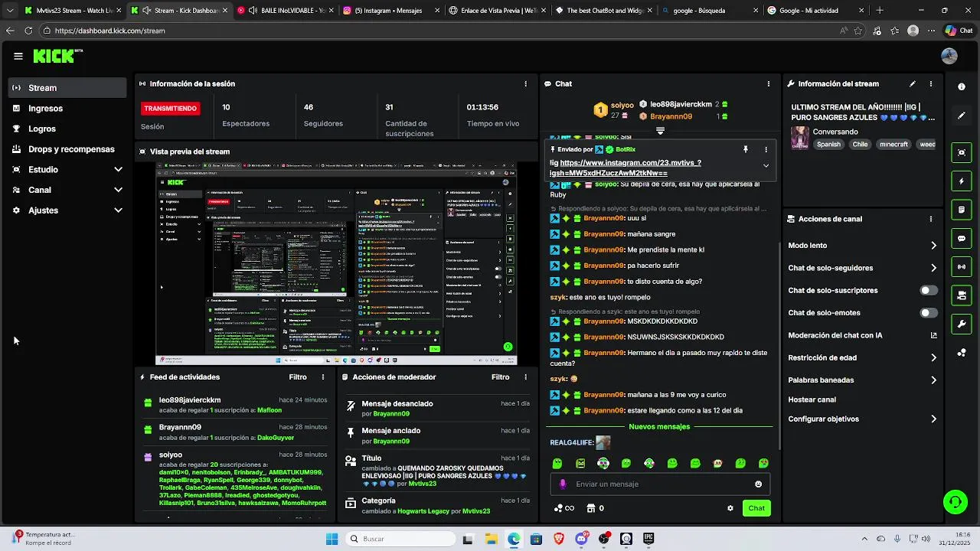Select Stream in sidebar
Viewport: 980px width, 551px height.
67,88
